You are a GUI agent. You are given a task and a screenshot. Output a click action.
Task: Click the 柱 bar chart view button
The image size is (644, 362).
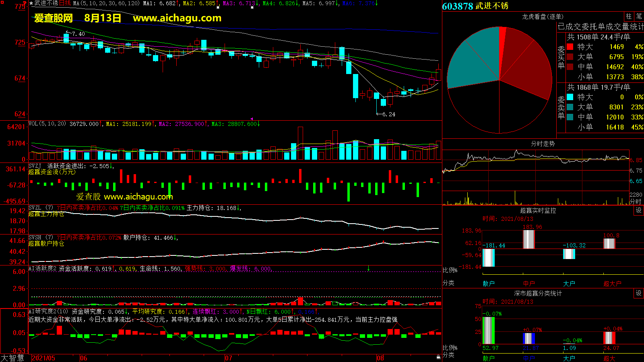(x=629, y=16)
